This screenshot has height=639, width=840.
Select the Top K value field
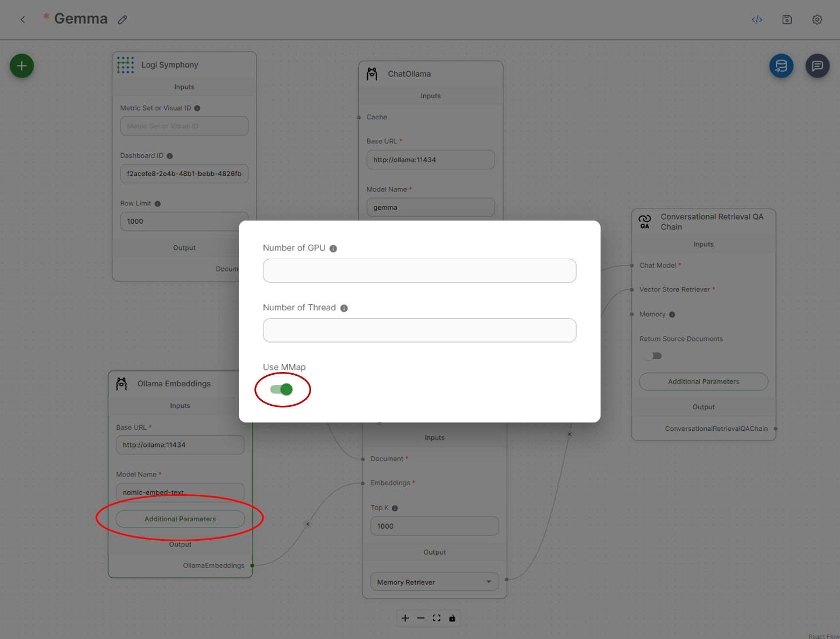coord(434,526)
